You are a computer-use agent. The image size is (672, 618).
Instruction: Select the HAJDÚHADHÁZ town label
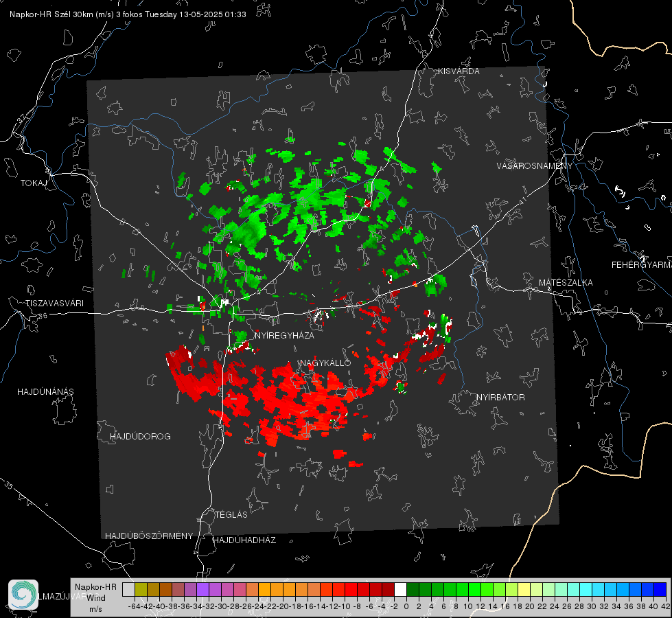[x=244, y=540]
